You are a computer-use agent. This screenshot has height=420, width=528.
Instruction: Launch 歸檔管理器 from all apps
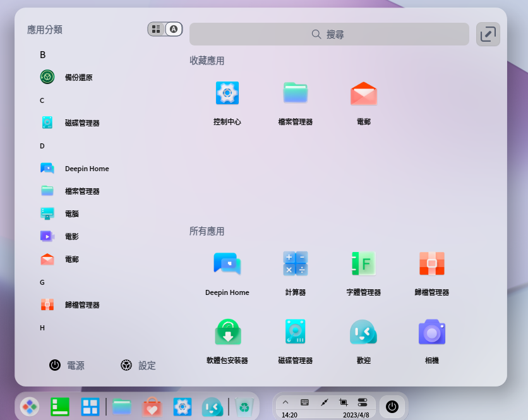point(431,263)
